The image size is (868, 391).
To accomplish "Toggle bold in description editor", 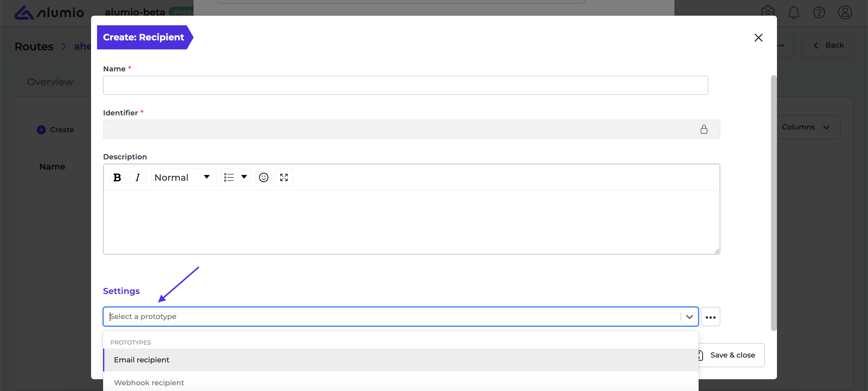I will [x=117, y=177].
